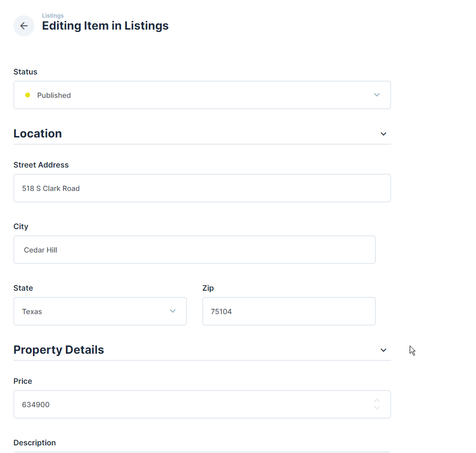Decrease Price using the down stepper arrow
This screenshot has height=453, width=476.
click(377, 408)
